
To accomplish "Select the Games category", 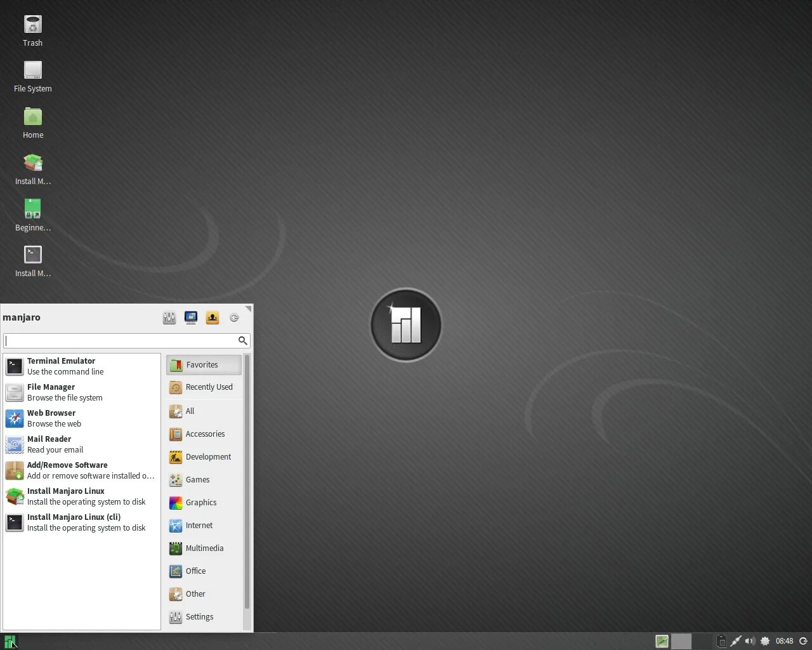I will pyautogui.click(x=204, y=480).
